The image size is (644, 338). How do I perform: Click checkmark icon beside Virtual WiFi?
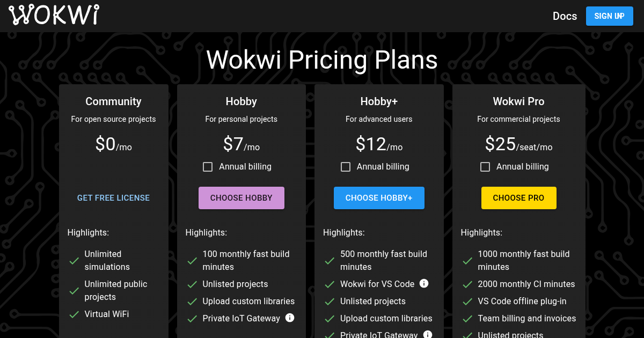coord(75,314)
